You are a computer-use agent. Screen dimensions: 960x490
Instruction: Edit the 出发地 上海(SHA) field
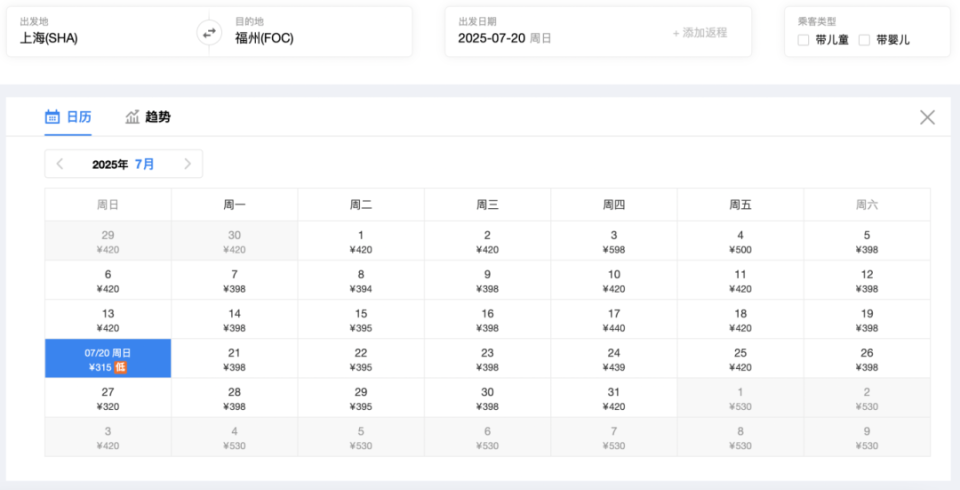108,32
